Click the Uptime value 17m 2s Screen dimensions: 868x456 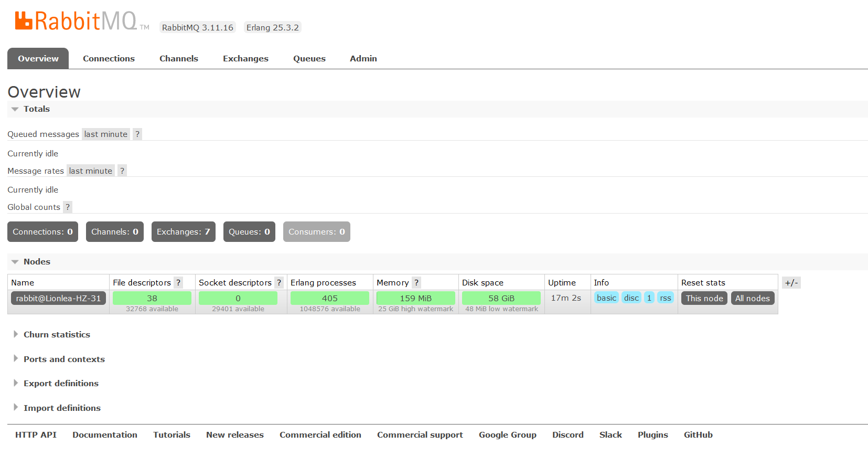(x=566, y=298)
